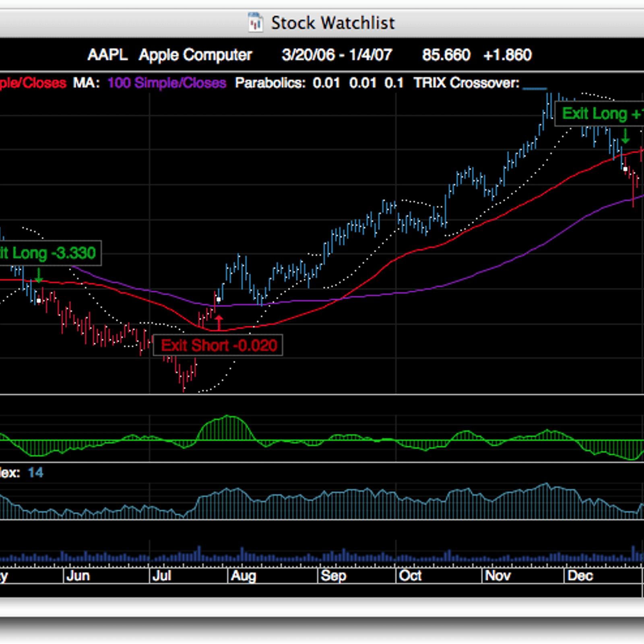
Task: Click the Nov month label on time axis
Action: (497, 576)
